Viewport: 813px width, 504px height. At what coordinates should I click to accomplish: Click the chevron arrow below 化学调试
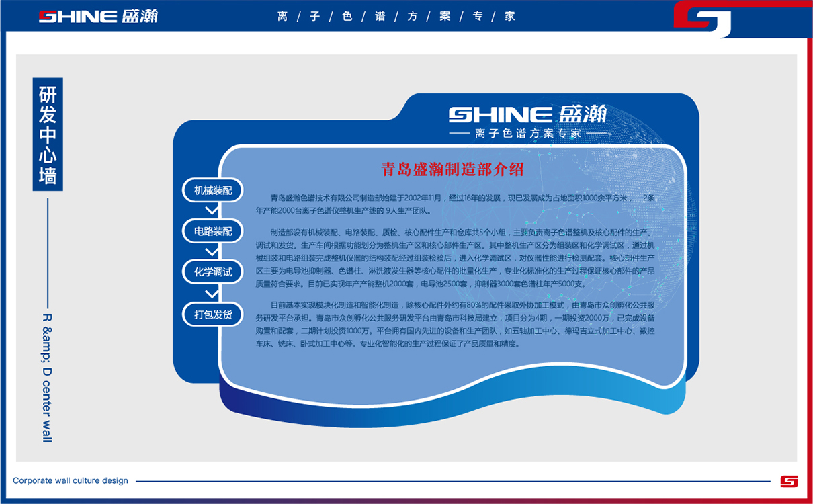coord(212,293)
